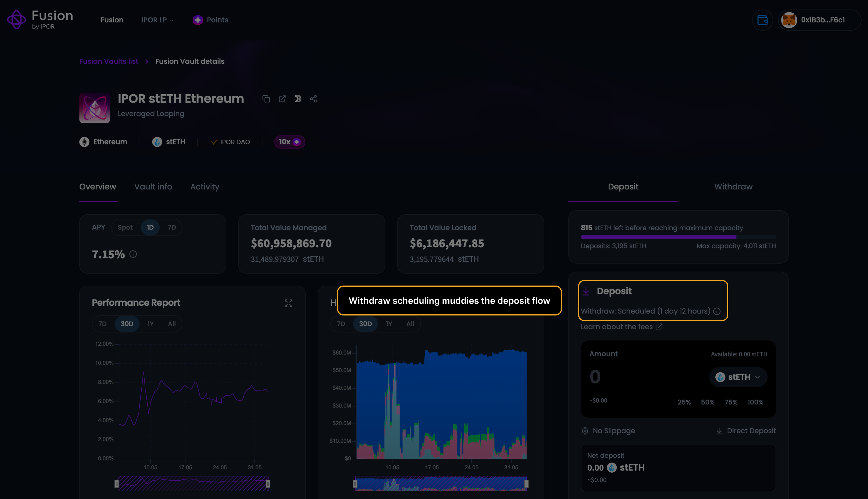868x499 pixels.
Task: Open the wallet account 0x1B3b...F6c1 menu
Action: 819,20
